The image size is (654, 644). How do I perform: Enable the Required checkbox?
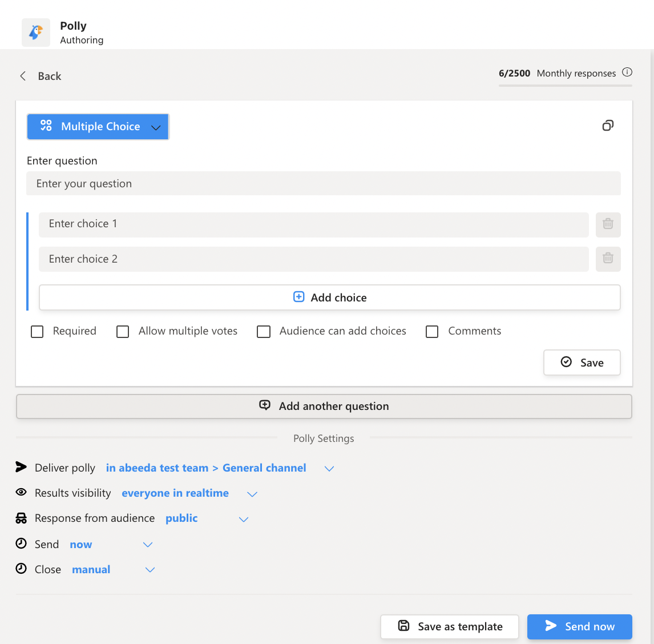click(x=37, y=331)
